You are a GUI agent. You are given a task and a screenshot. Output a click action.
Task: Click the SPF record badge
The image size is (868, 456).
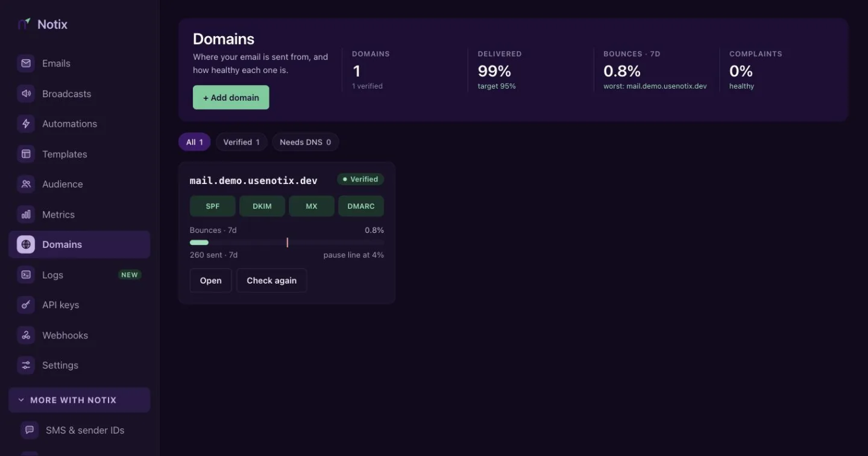pyautogui.click(x=213, y=206)
